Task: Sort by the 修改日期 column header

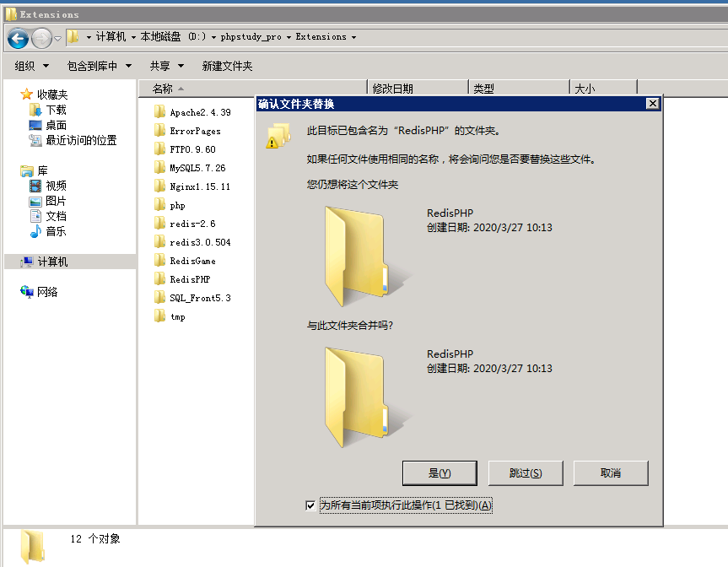Action: 393,89
